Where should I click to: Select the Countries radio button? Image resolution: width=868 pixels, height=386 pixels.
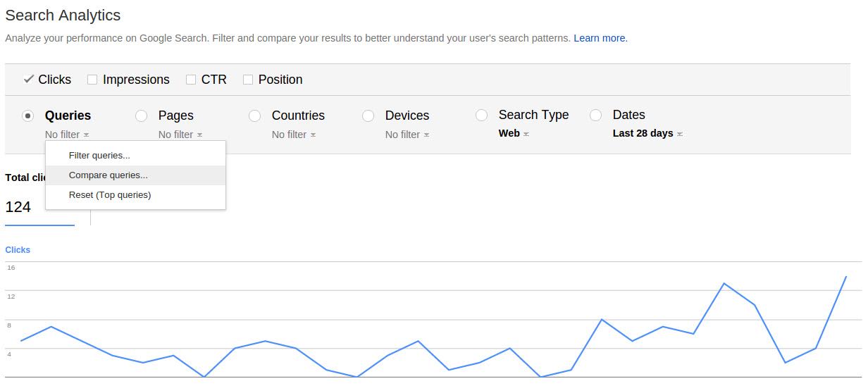click(255, 116)
